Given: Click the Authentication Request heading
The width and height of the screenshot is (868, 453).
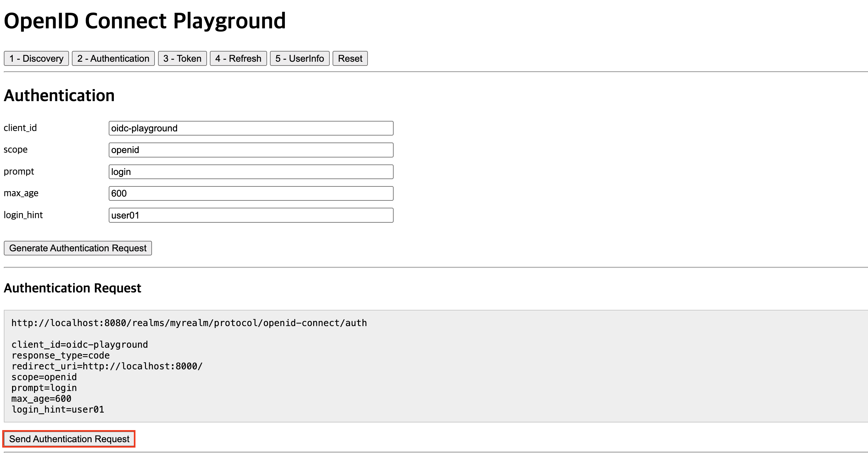Looking at the screenshot, I should tap(72, 288).
